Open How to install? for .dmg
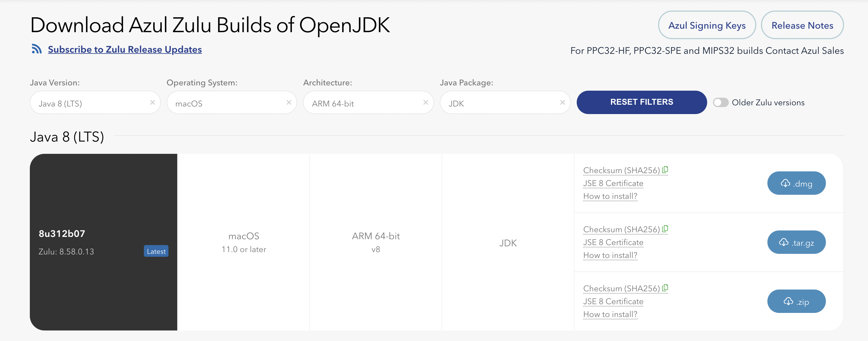868x341 pixels. click(610, 196)
